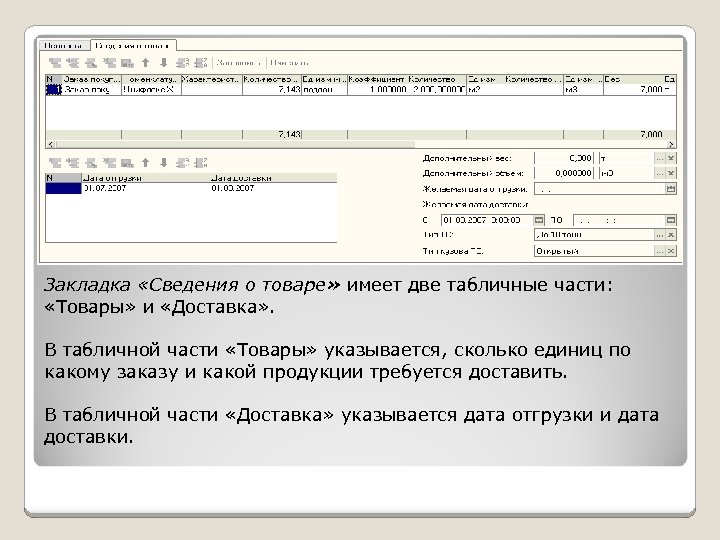Select the shipment date cell 01.07.2007
The image size is (720, 540).
click(146, 188)
